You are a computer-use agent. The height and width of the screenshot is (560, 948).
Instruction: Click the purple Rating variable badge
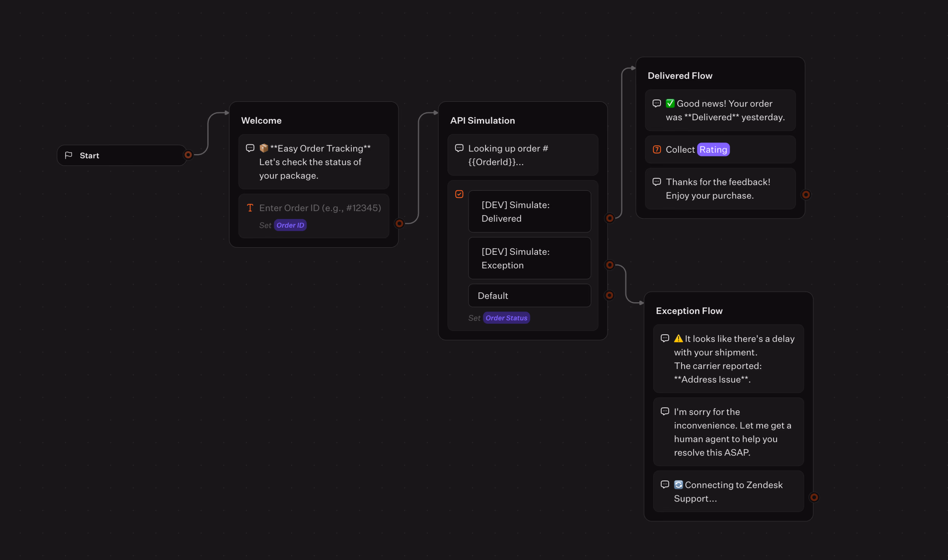point(713,150)
